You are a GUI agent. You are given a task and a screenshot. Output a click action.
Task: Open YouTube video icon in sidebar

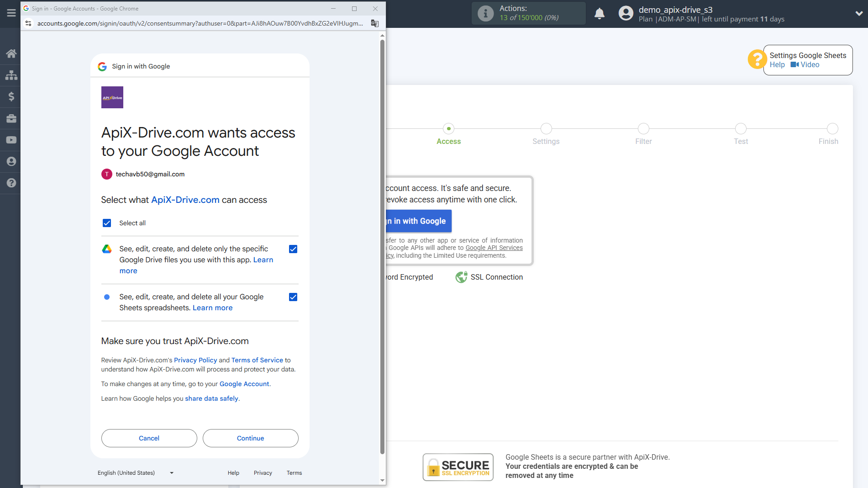tap(11, 140)
